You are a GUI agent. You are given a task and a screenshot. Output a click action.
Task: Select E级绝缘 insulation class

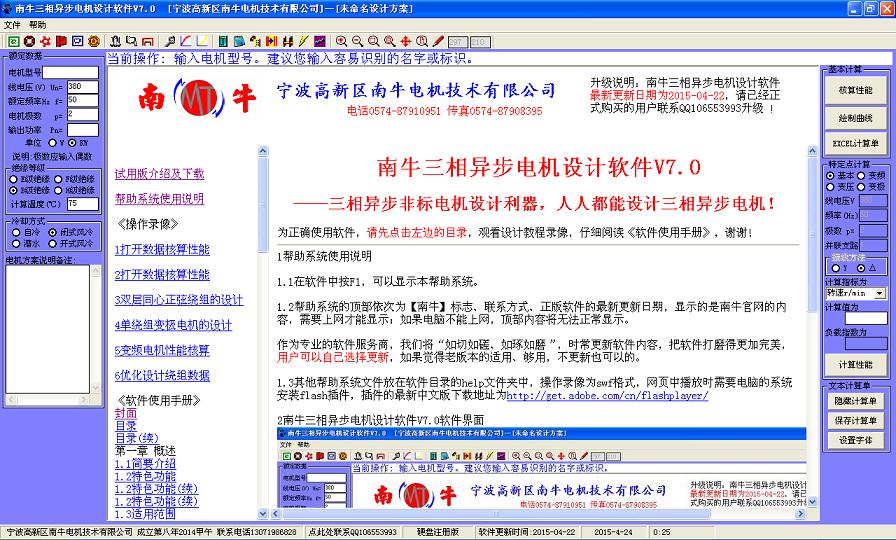coord(13,179)
